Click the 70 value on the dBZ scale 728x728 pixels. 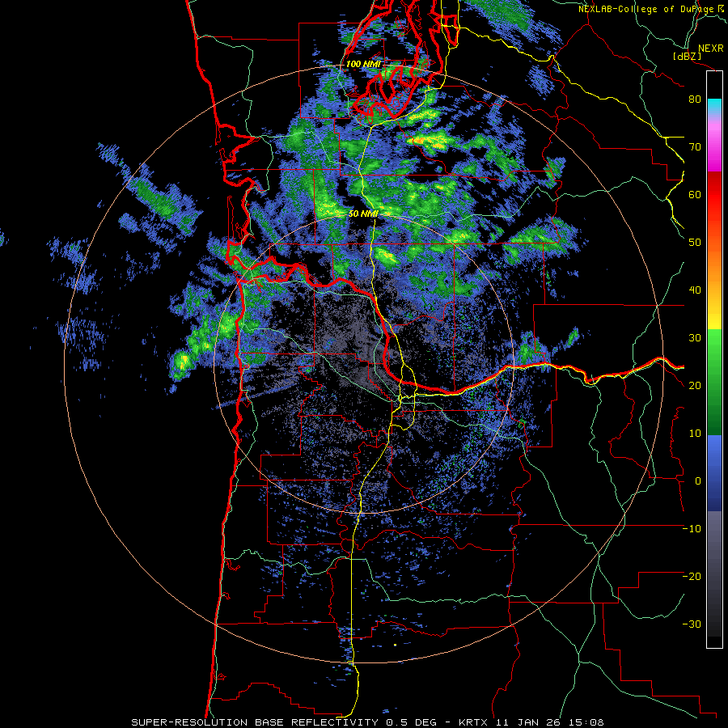click(695, 147)
